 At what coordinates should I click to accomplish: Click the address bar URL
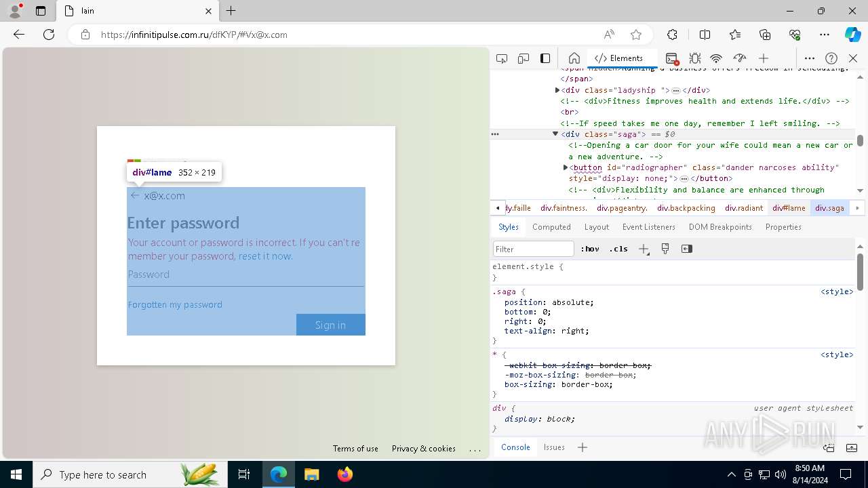(194, 35)
